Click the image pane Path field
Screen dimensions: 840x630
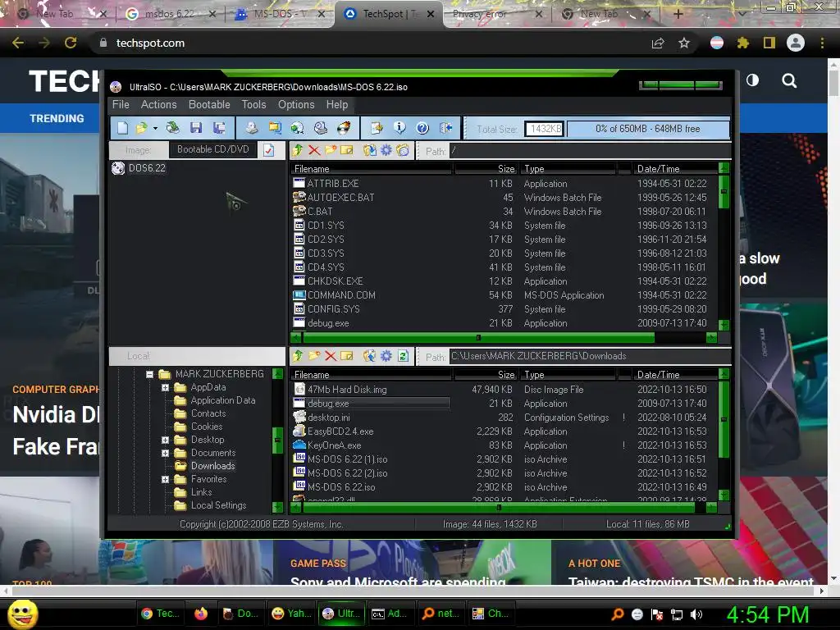[590, 151]
